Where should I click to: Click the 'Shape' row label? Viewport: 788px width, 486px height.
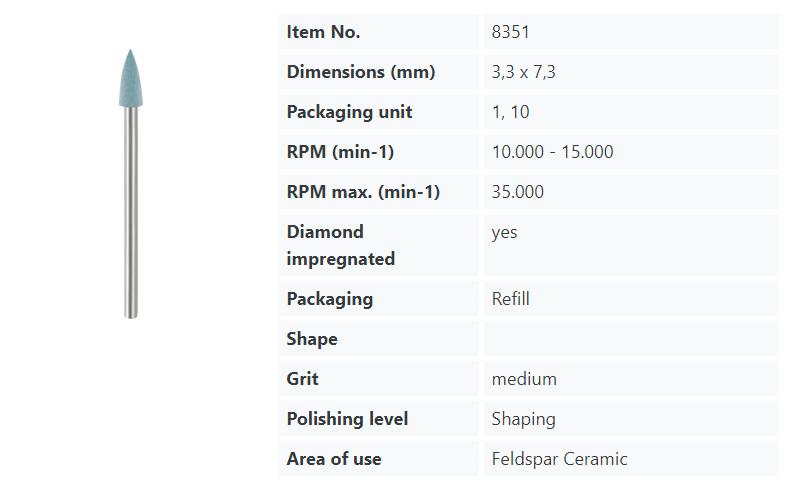click(x=312, y=339)
